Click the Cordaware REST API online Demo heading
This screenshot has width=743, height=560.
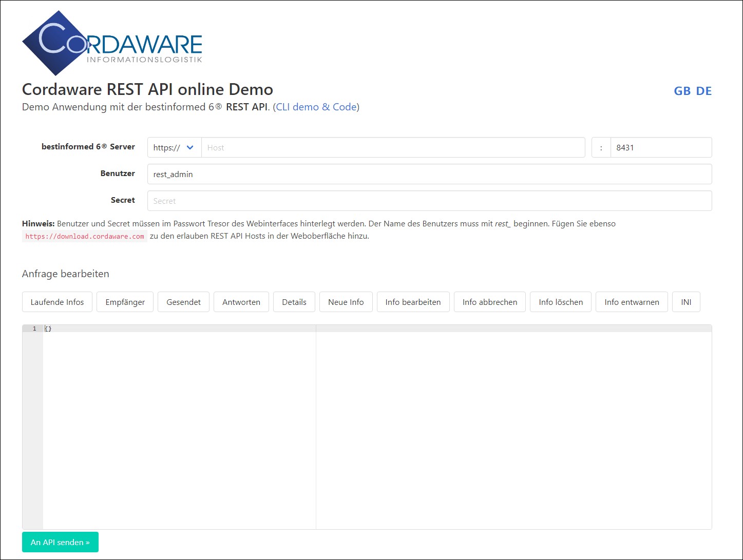[147, 89]
